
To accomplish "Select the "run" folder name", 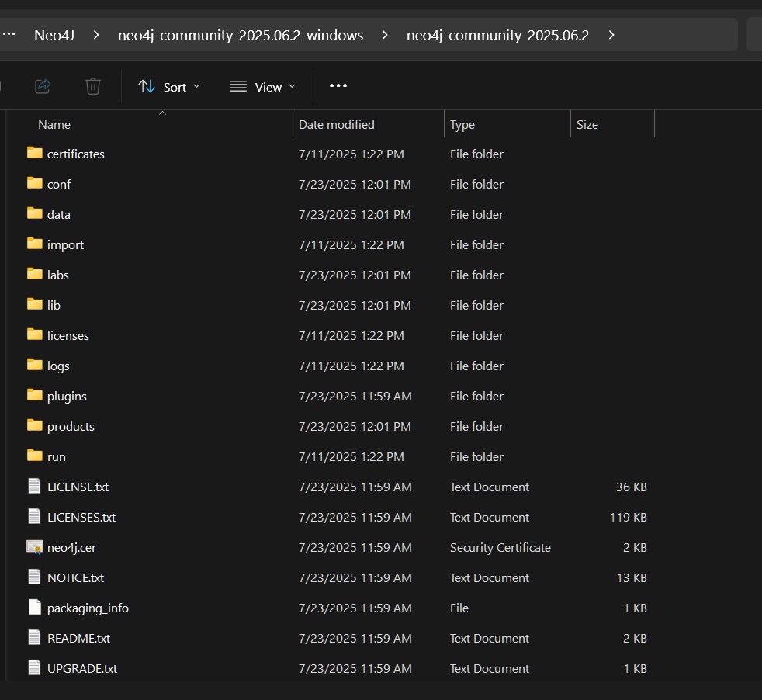I will pos(57,457).
